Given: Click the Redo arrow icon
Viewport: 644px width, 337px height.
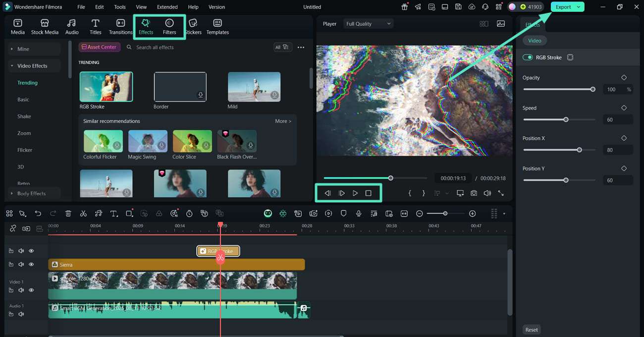Looking at the screenshot, I should pyautogui.click(x=53, y=214).
